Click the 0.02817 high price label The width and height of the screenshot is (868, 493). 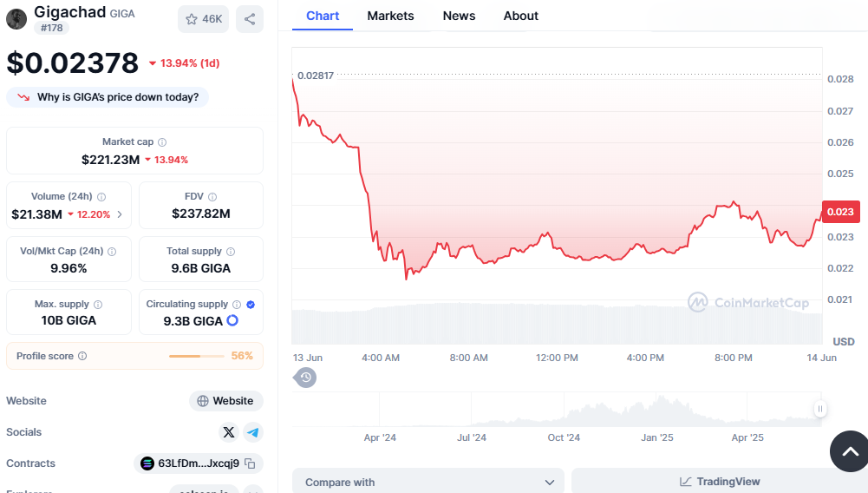pos(316,76)
